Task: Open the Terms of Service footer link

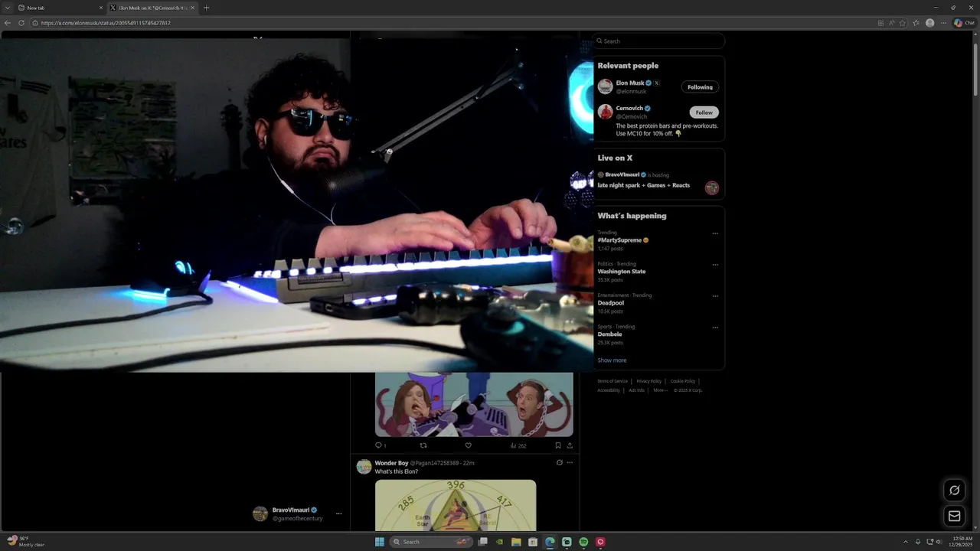Action: point(612,381)
